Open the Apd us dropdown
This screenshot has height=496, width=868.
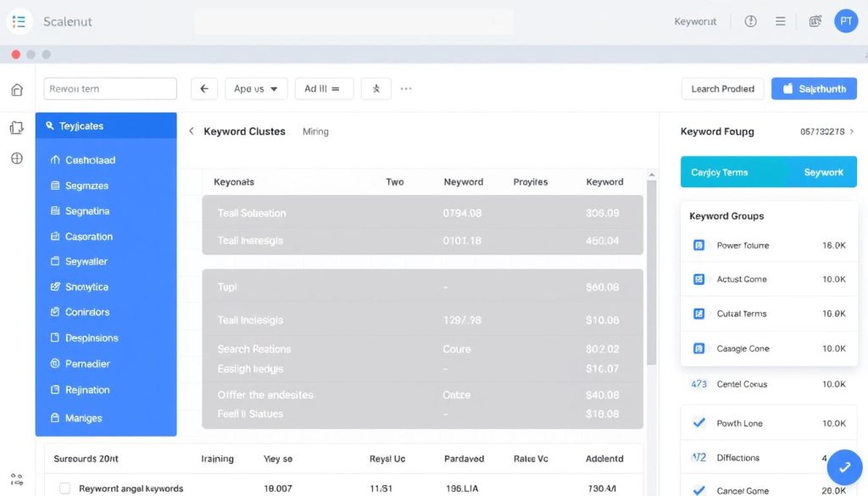click(256, 88)
